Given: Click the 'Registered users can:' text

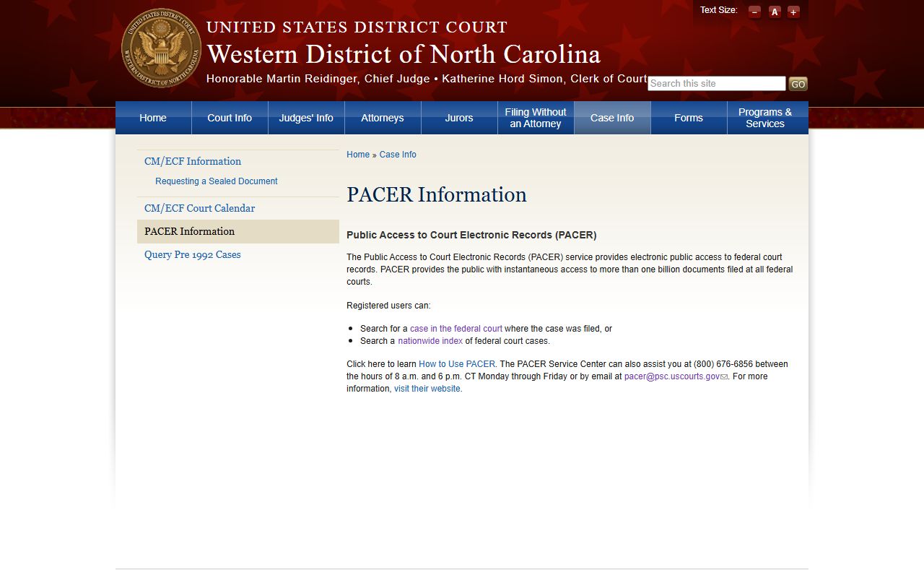Looking at the screenshot, I should click(x=388, y=306).
